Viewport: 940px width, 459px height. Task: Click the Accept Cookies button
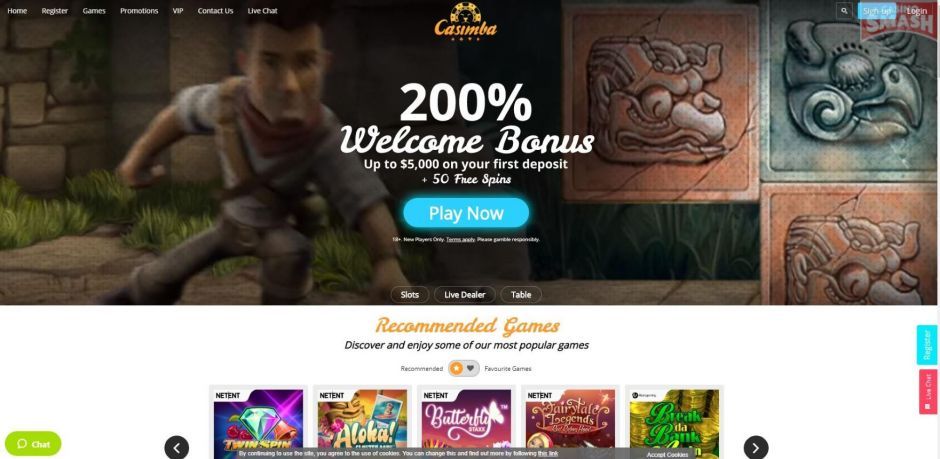click(x=667, y=455)
